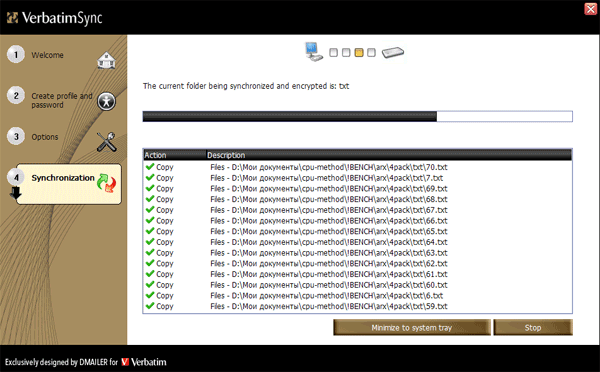Image resolution: width=600 pixels, height=372 pixels.
Task: Click the highlighted orange indicator box
Action: point(359,52)
